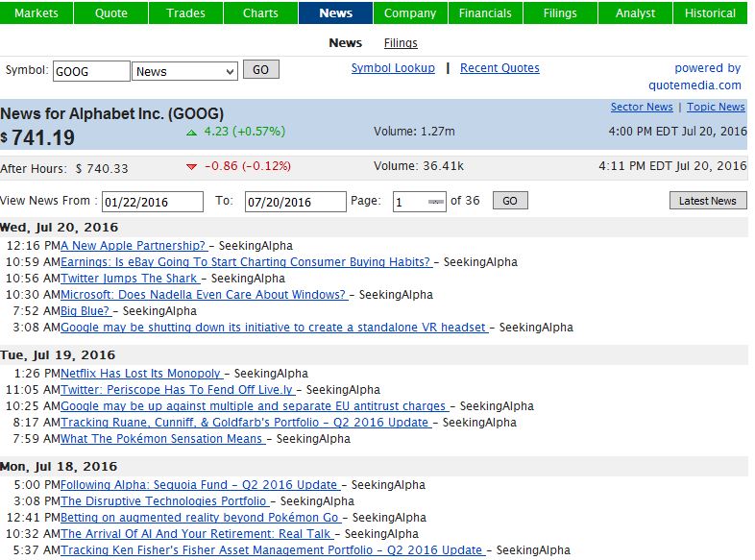Open Google standalone VR headset article

[x=274, y=328]
